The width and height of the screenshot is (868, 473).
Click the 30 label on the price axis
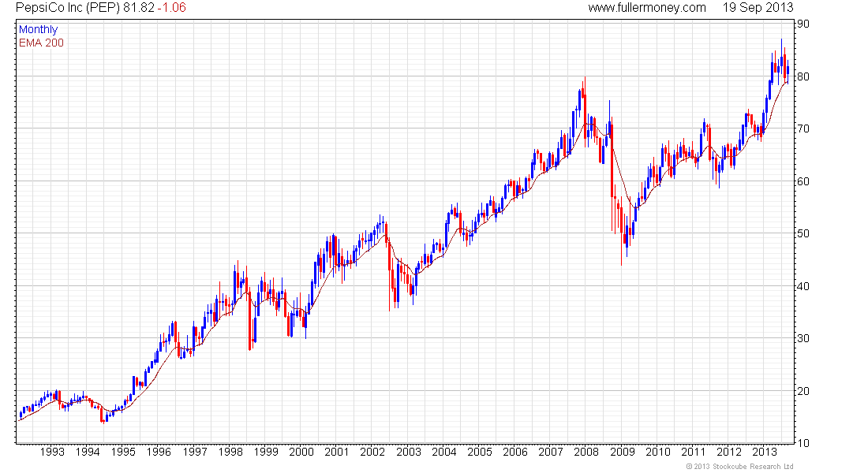coord(803,338)
